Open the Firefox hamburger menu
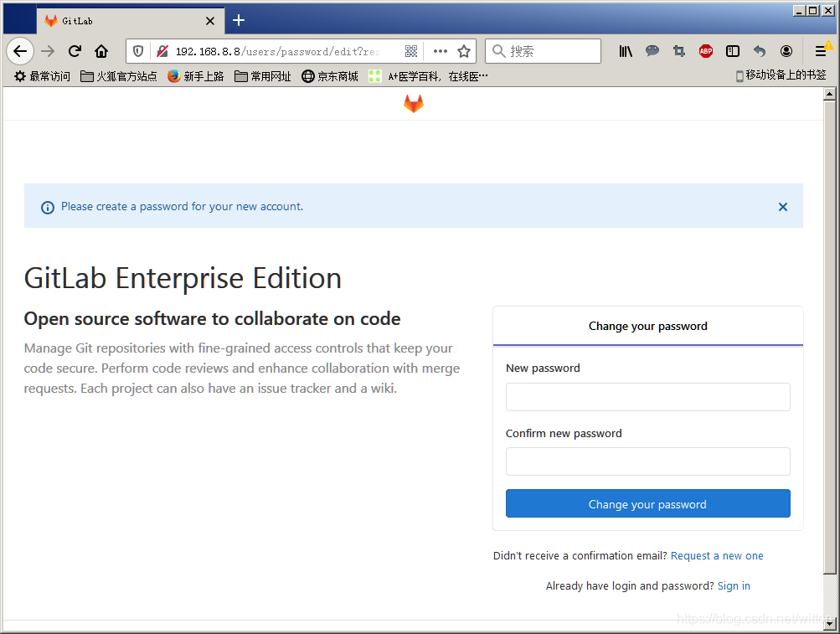The width and height of the screenshot is (840, 634). [820, 51]
